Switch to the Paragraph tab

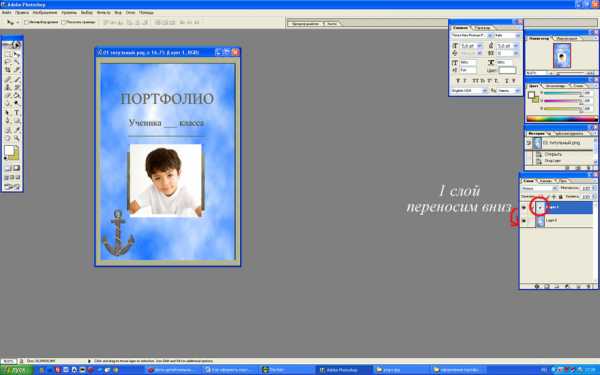482,28
